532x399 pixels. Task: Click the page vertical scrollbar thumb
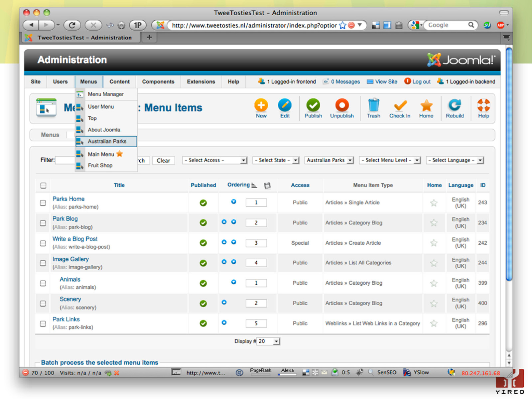[x=509, y=165]
